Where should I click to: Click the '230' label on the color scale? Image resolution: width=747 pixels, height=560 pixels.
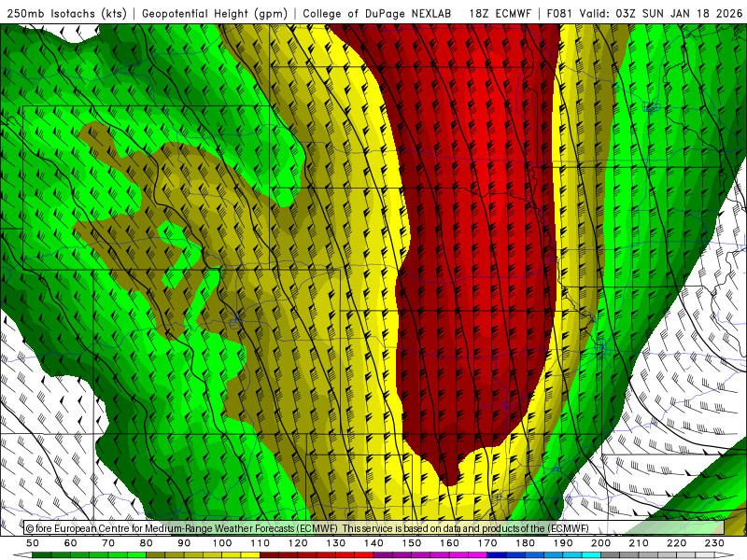714,543
